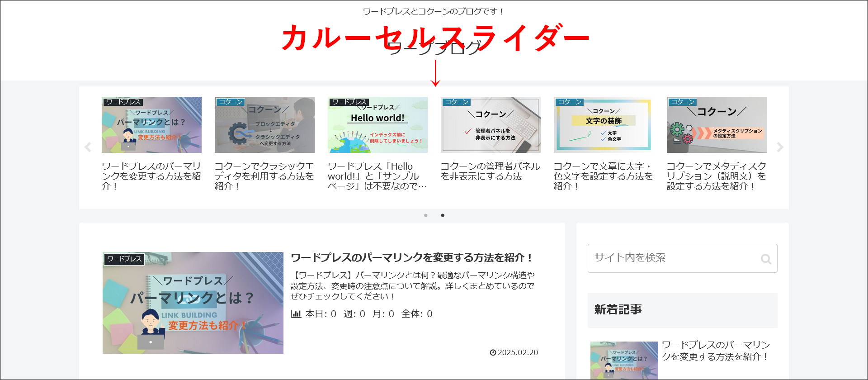Select the first carousel pagination dot
The image size is (868, 380).
click(x=426, y=215)
